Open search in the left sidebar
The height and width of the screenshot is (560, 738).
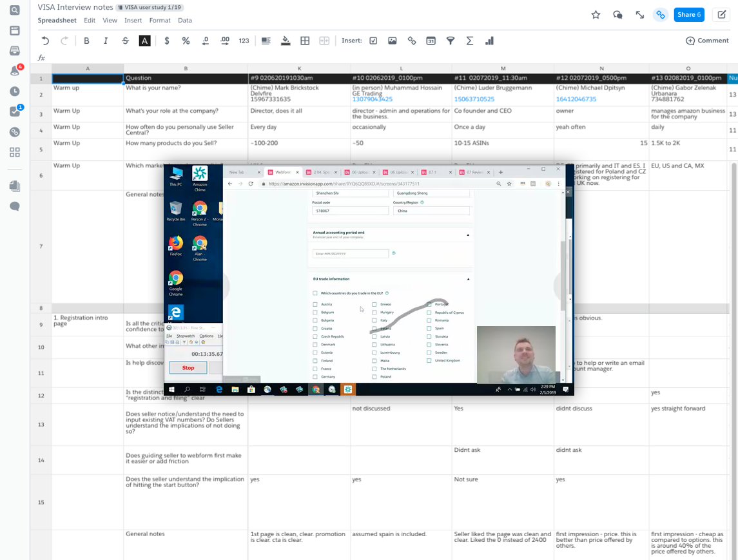[x=15, y=10]
